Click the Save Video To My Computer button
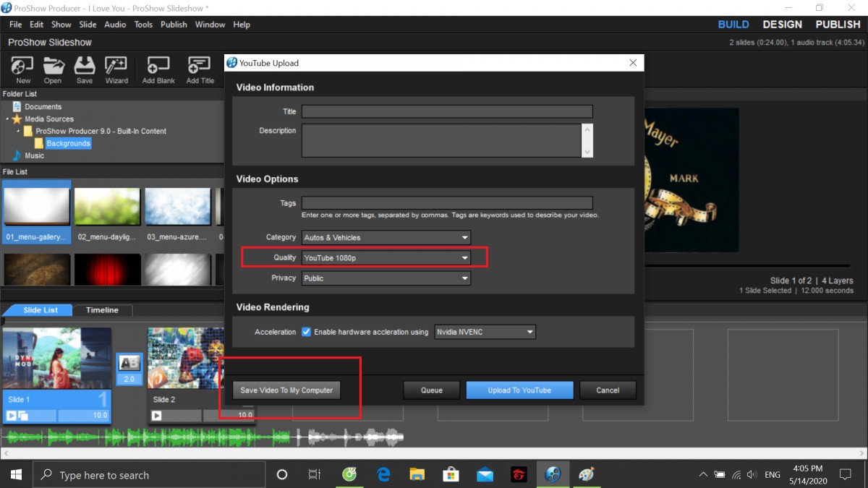868x488 pixels. click(x=286, y=390)
